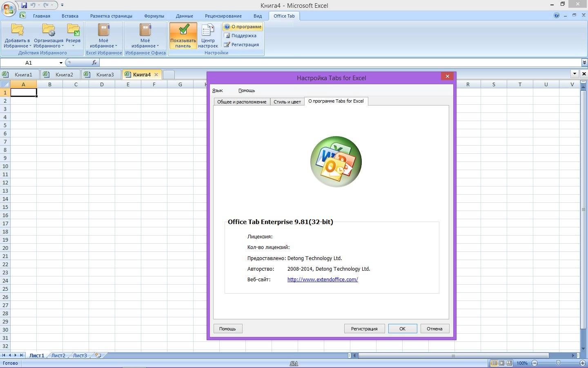Screen dimensions: 588x368
Task: Switch to Page Break Preview icon
Action: (509, 363)
